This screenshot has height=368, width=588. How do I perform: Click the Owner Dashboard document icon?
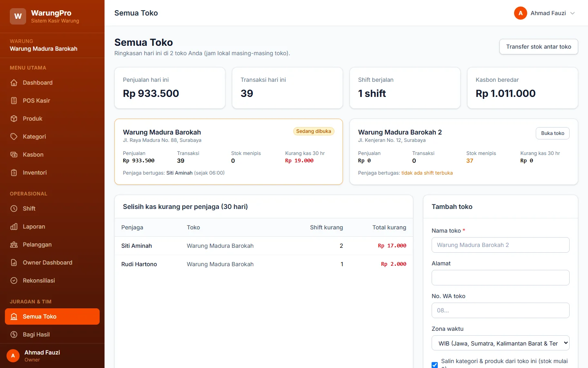click(14, 263)
